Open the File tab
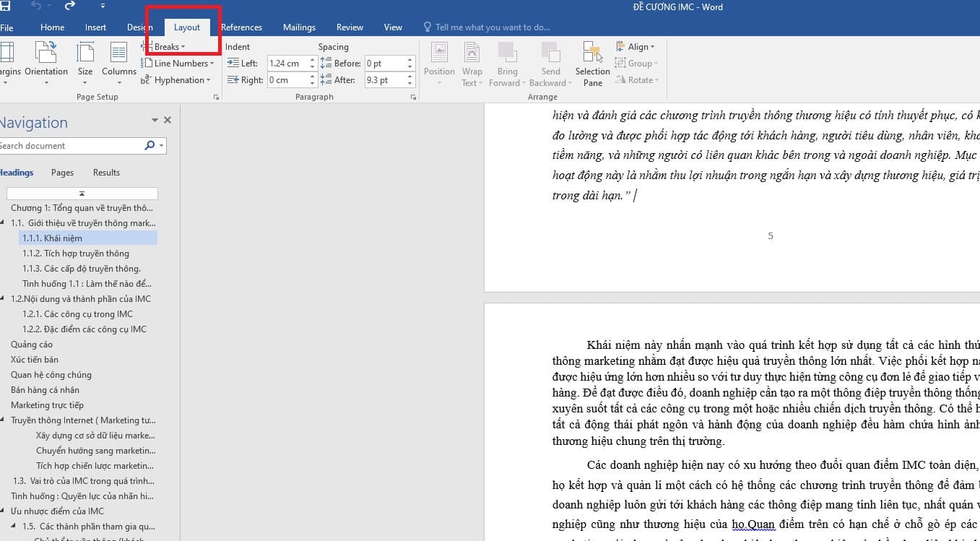This screenshot has width=980, height=541. [x=6, y=27]
